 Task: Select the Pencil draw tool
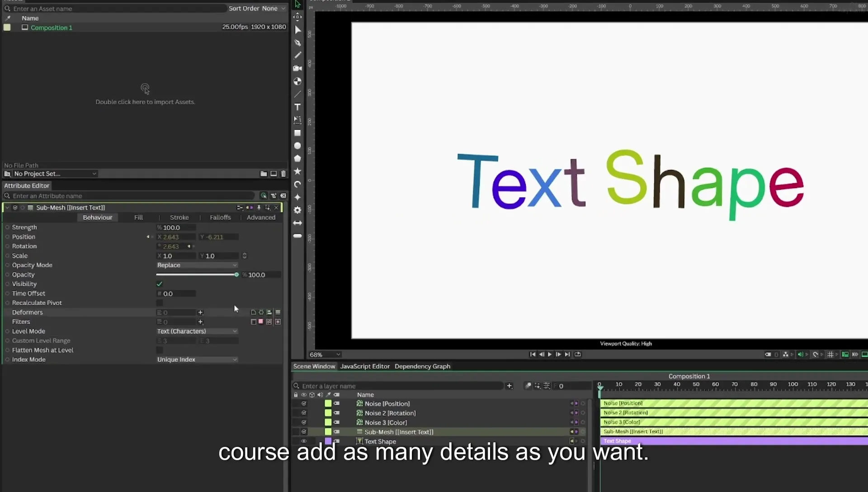(297, 56)
